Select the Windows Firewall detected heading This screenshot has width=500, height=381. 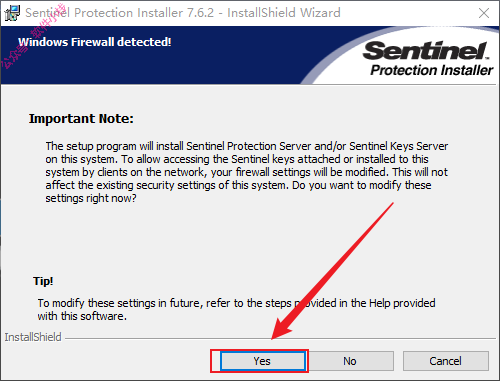(x=95, y=42)
